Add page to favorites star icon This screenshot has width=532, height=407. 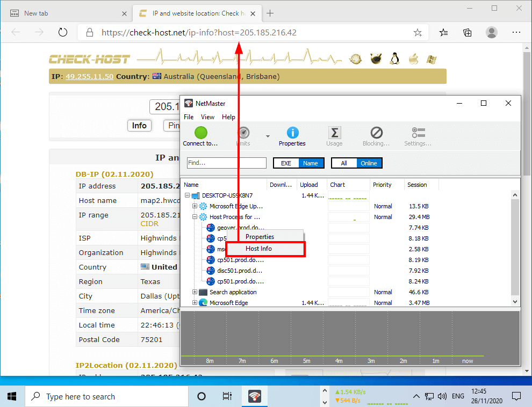point(418,33)
